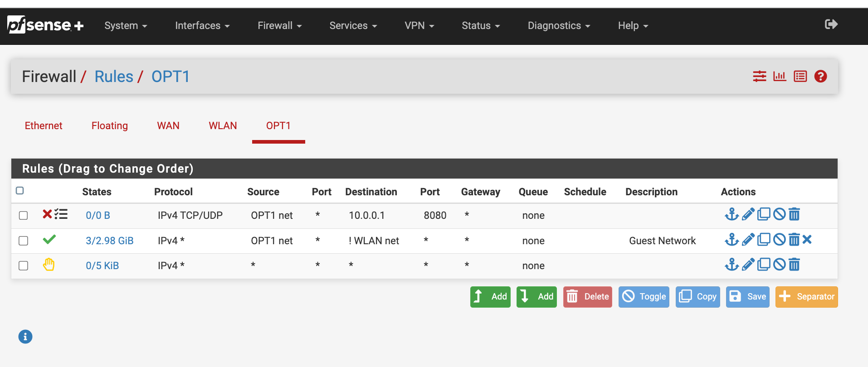Click the Toggle button
The image size is (868, 367).
click(x=644, y=297)
